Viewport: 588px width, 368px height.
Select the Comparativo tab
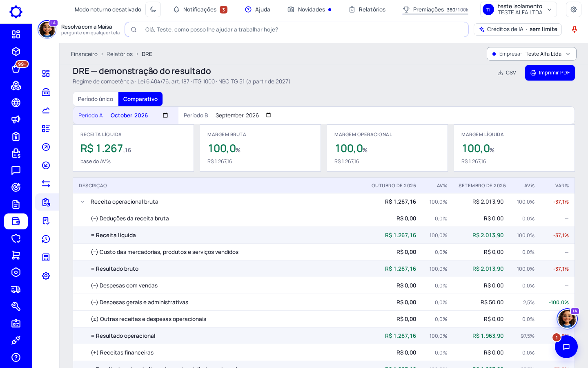[x=140, y=99]
